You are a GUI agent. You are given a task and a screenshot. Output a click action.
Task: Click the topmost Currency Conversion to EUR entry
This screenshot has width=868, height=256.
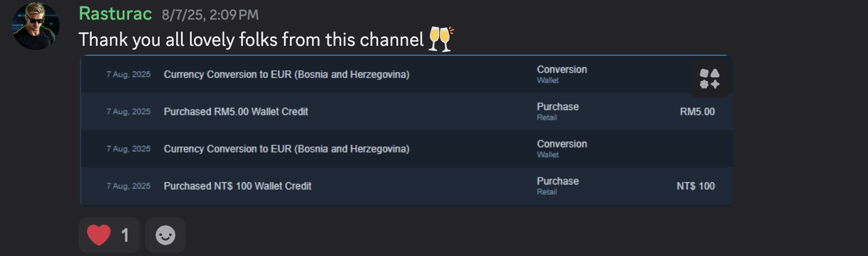[x=286, y=74]
